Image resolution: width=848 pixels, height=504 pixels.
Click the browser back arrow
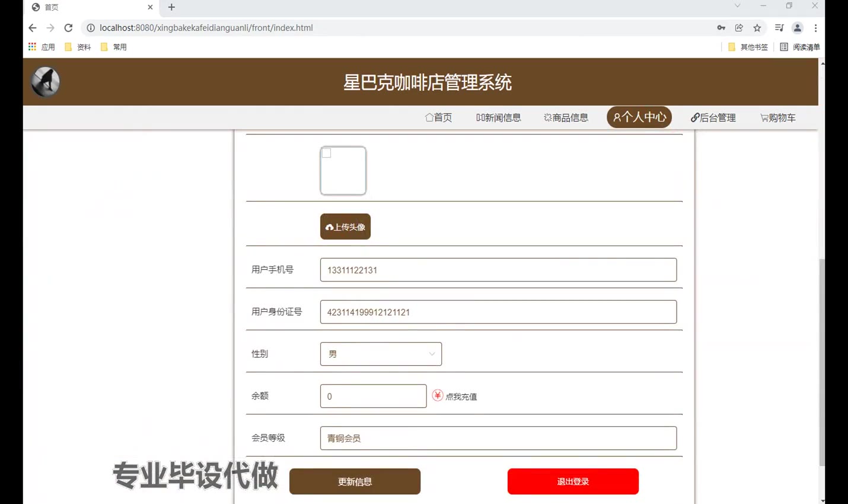click(x=33, y=28)
